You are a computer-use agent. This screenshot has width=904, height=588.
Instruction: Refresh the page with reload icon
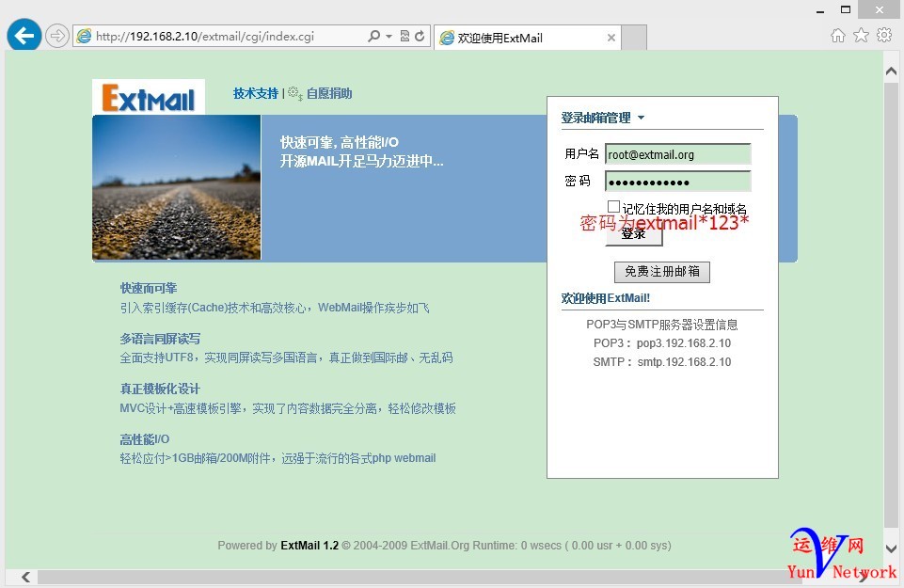pyautogui.click(x=420, y=37)
